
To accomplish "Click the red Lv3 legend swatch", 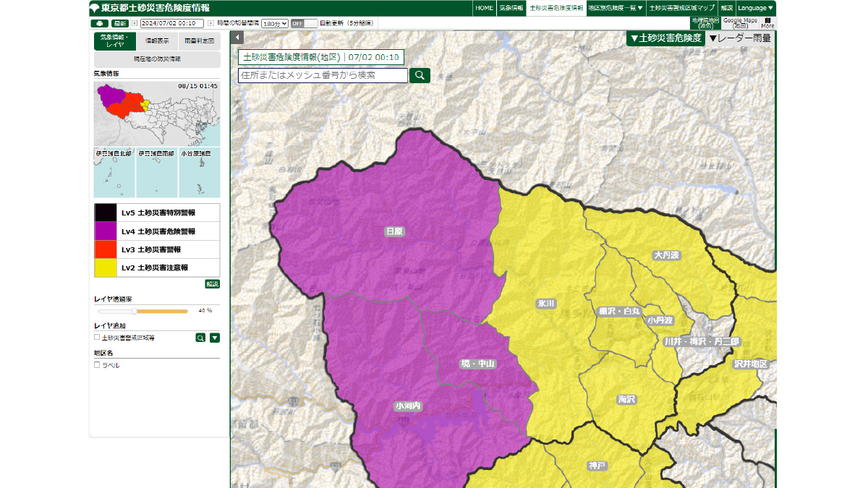I will 106,249.
